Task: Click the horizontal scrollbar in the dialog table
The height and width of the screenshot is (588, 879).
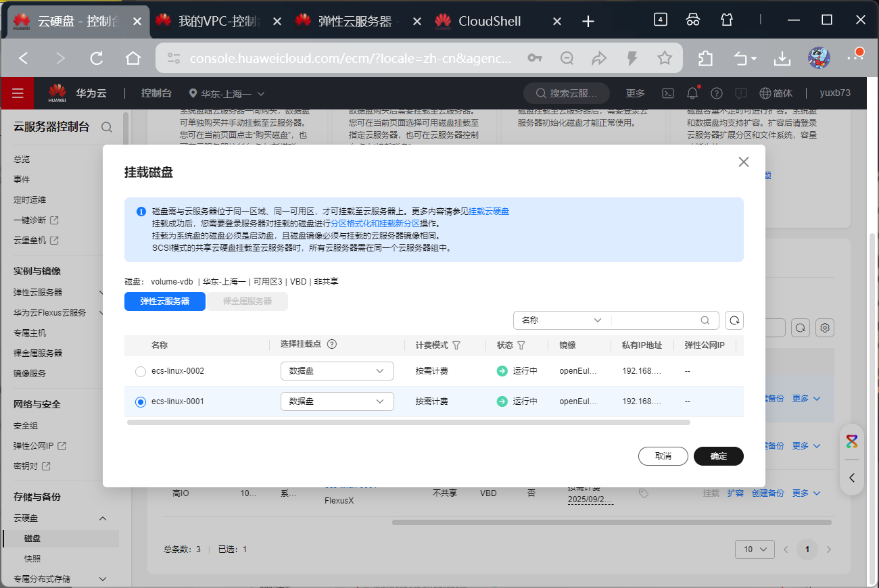Action: coord(408,422)
